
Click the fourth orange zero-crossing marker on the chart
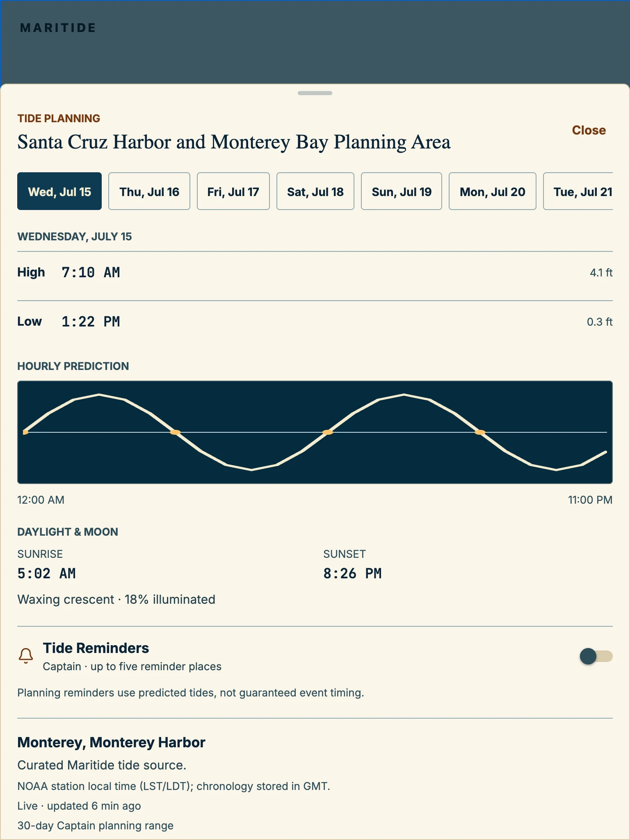coord(480,432)
